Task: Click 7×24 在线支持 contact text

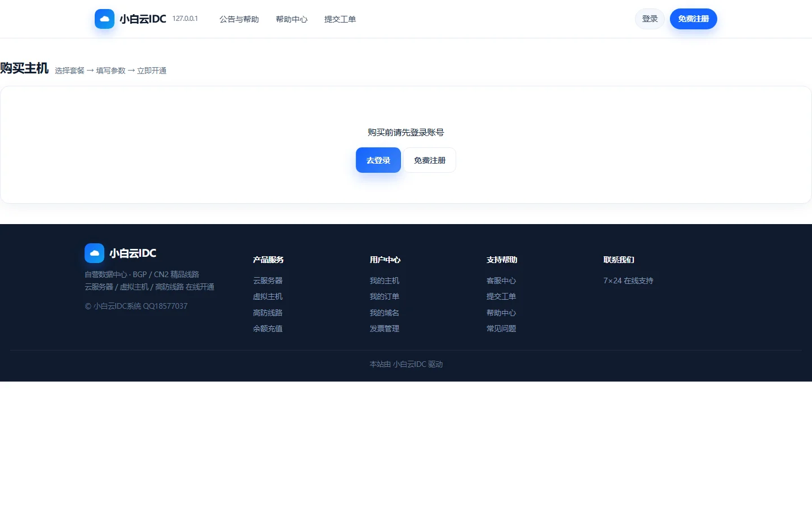Action: pos(628,281)
